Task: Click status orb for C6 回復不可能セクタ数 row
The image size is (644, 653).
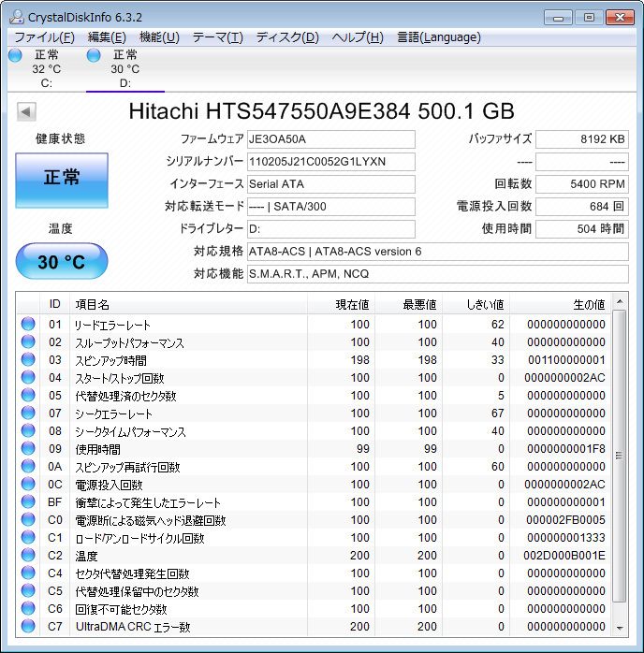Action: 28,608
